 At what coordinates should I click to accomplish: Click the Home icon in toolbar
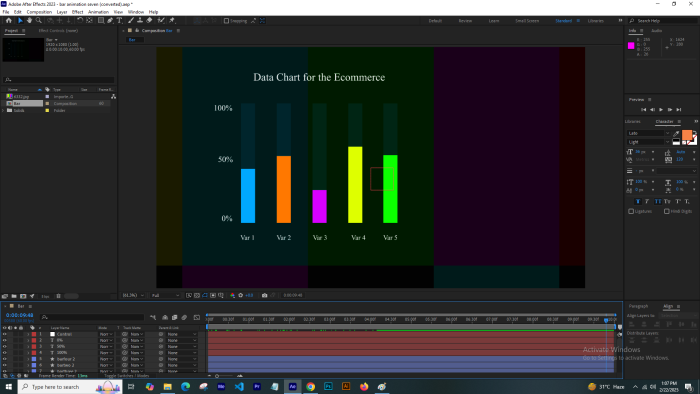pyautogui.click(x=8, y=21)
